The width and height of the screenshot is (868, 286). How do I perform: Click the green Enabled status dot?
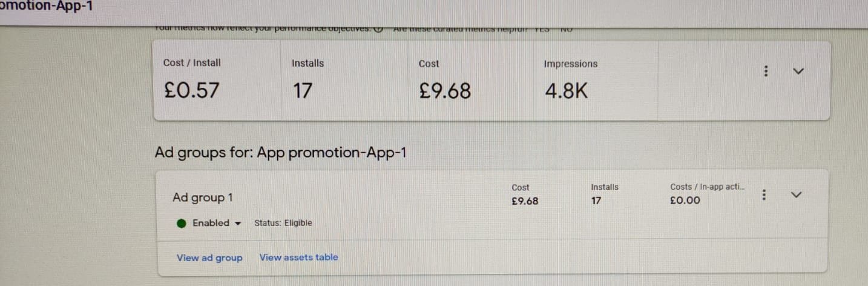pos(182,223)
